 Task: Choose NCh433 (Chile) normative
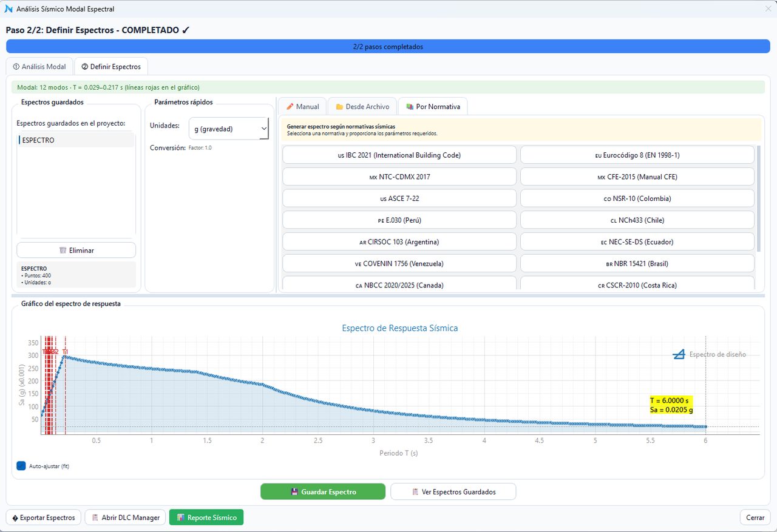click(x=637, y=220)
